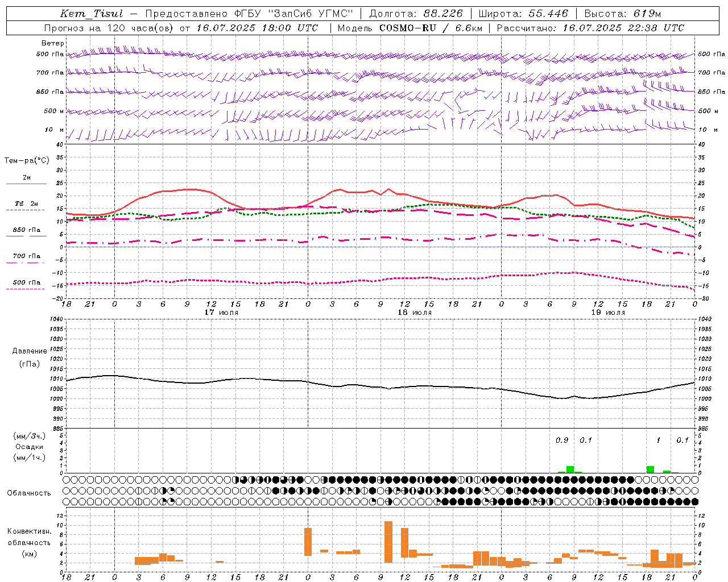Click the Долгота: 88.226 value
This screenshot has width=728, height=582.
416,14
